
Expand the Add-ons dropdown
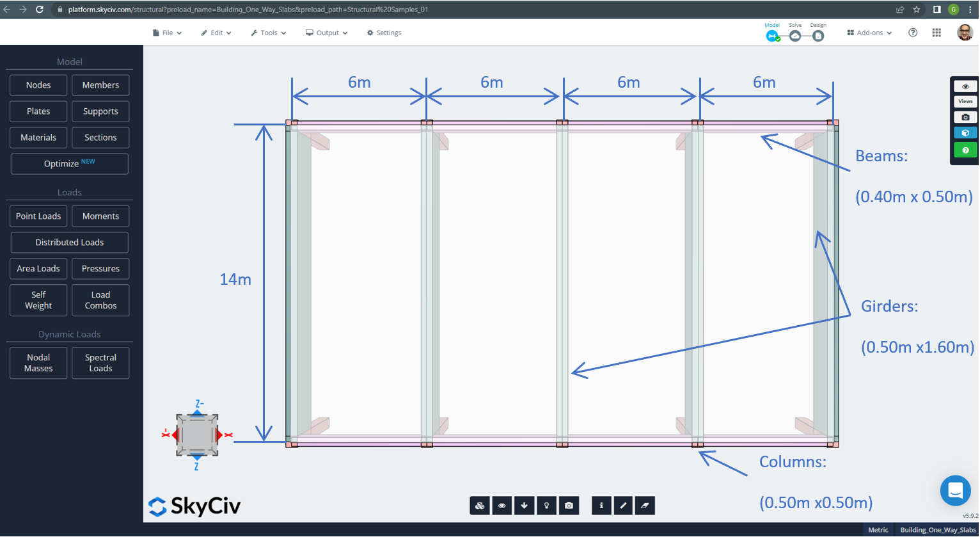(869, 33)
